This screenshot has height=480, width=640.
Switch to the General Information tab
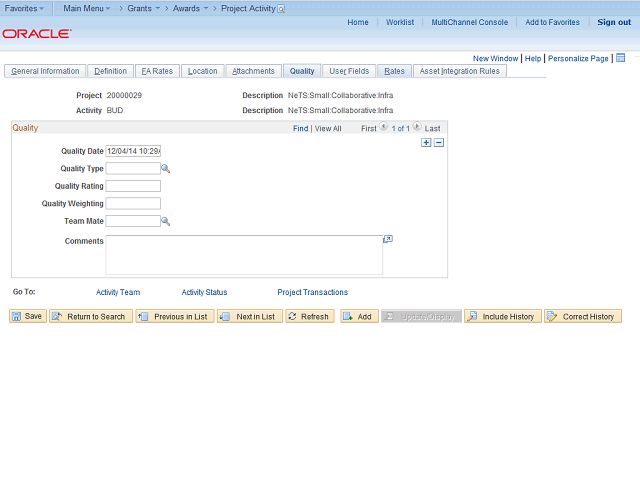pos(45,71)
